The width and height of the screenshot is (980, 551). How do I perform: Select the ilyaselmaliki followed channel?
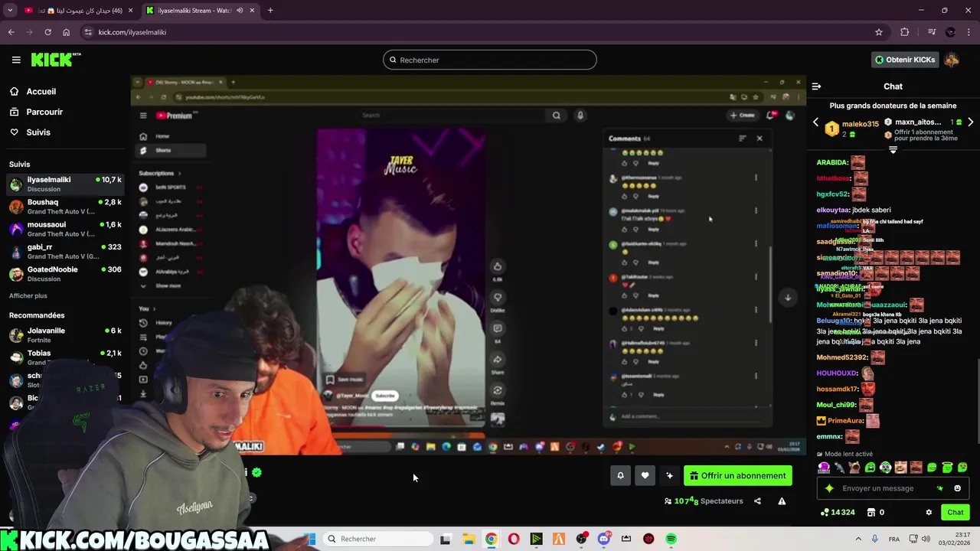click(x=65, y=184)
